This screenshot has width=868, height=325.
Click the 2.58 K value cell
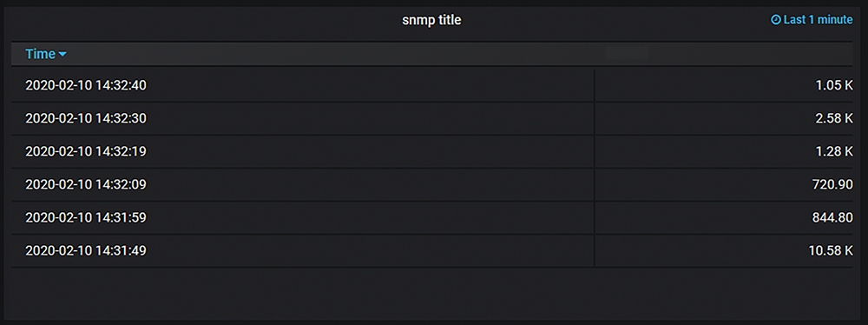(x=724, y=119)
